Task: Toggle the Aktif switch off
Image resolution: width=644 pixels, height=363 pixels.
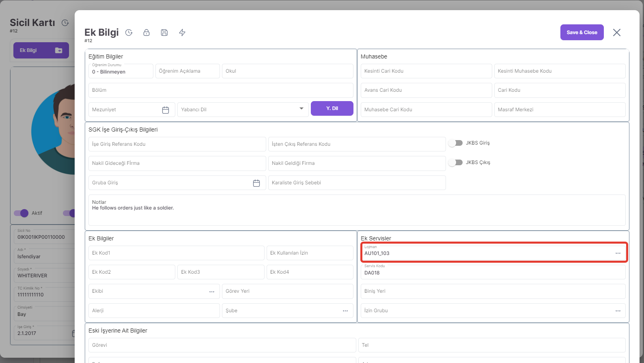Action: [21, 213]
